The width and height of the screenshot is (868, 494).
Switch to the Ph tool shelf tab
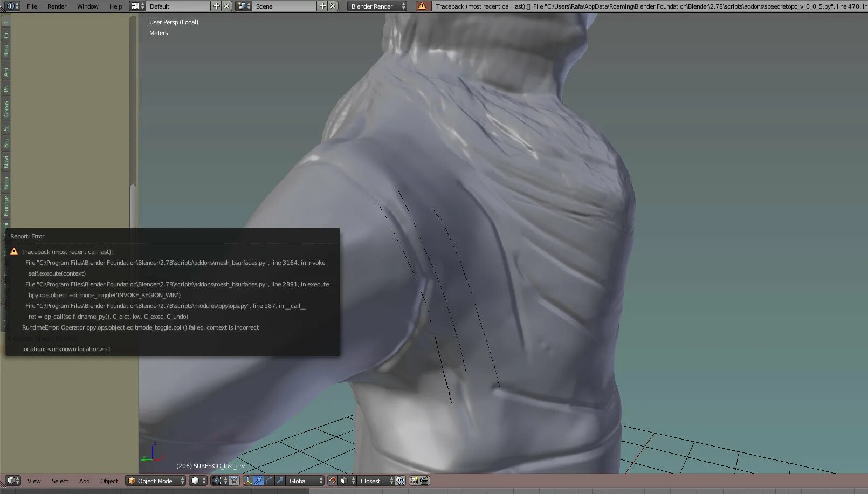(6, 88)
